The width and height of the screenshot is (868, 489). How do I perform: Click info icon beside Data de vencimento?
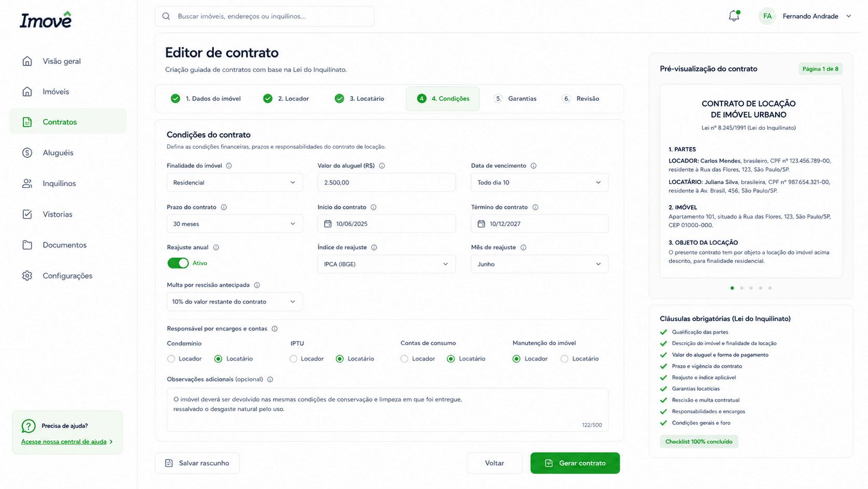(534, 166)
